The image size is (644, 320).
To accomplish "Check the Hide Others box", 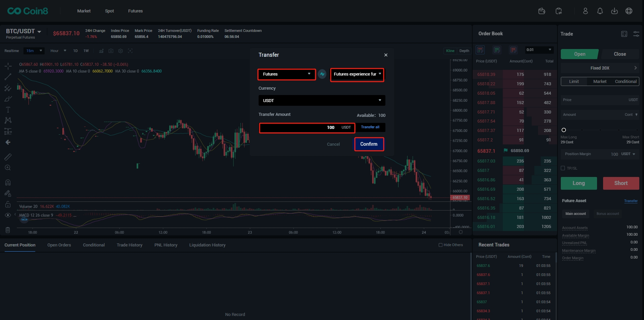I will point(440,245).
